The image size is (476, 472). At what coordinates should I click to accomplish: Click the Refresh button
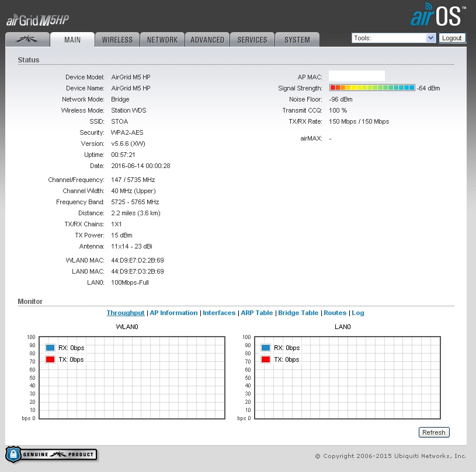point(434,432)
